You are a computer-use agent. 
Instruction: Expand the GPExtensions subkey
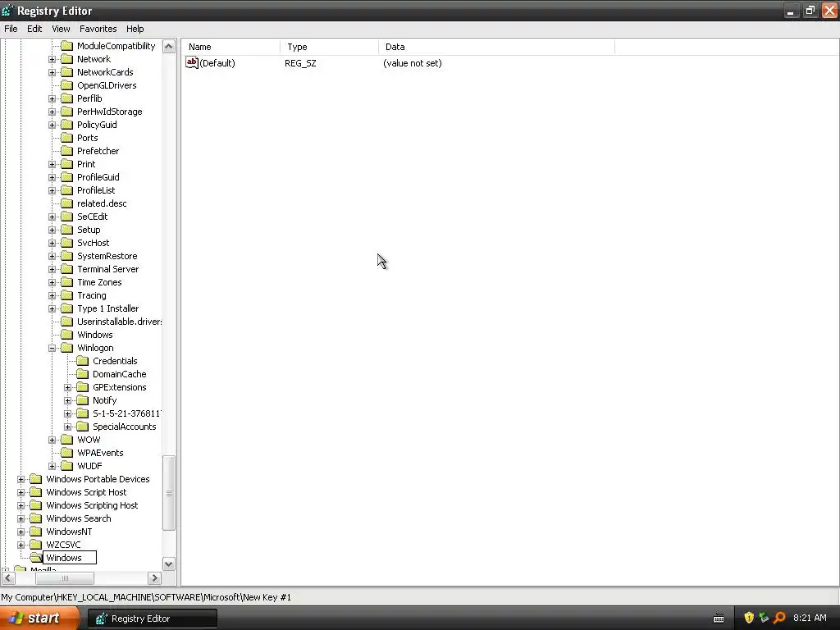point(67,387)
